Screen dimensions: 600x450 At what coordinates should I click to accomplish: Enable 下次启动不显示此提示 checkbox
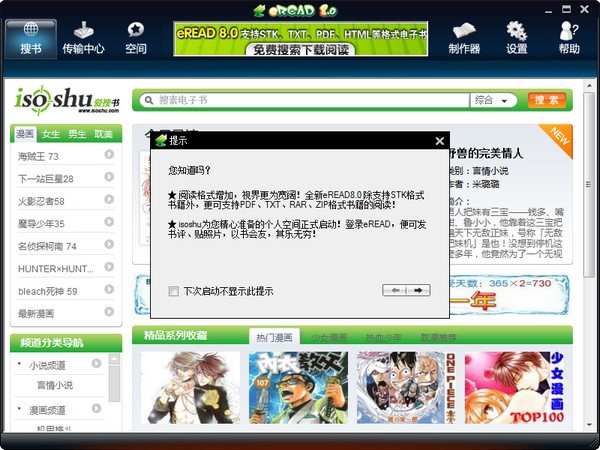[x=173, y=292]
